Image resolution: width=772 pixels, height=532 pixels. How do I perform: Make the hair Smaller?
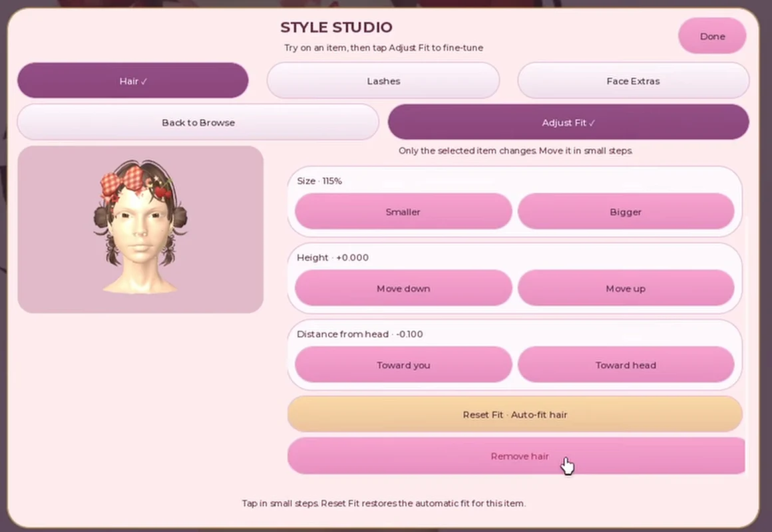(403, 211)
